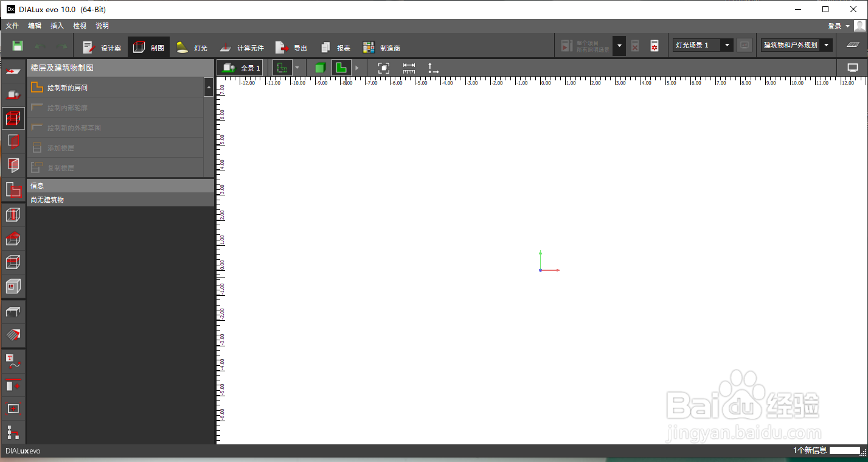Open the 文件 menu
This screenshot has width=868, height=462.
pyautogui.click(x=12, y=26)
